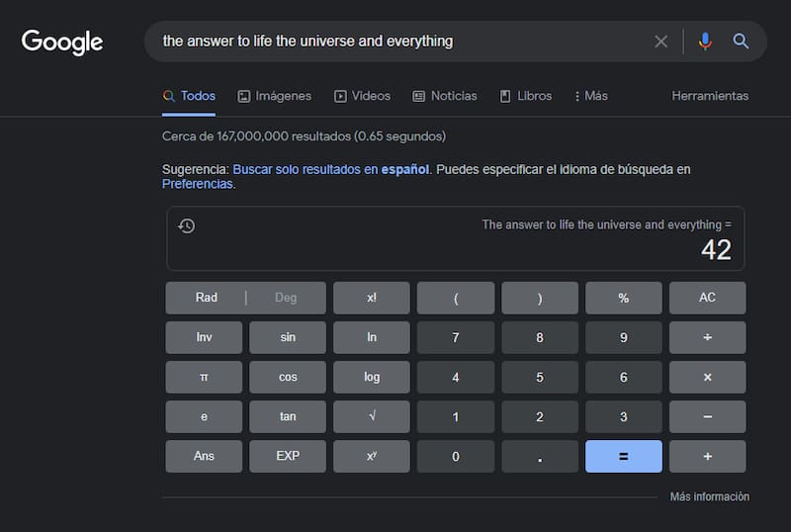Viewport: 791px width, 532px height.
Task: Start voice search with microphone icon
Action: (705, 42)
